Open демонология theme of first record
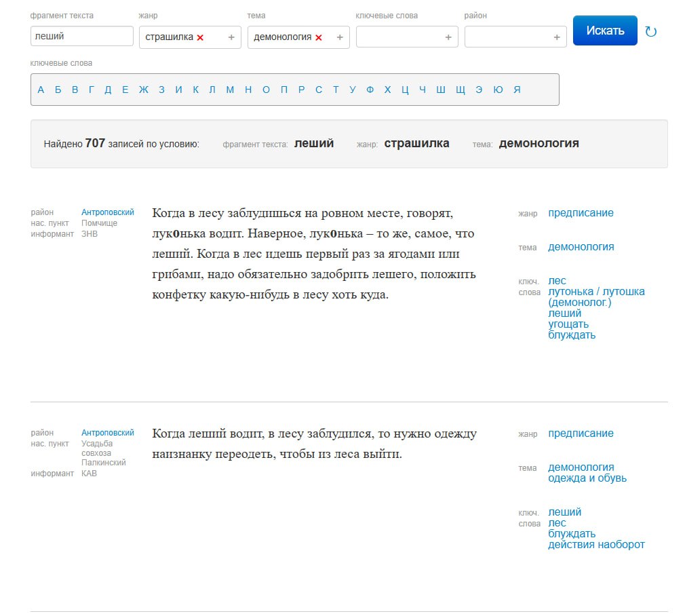This screenshot has width=685, height=616. (581, 247)
